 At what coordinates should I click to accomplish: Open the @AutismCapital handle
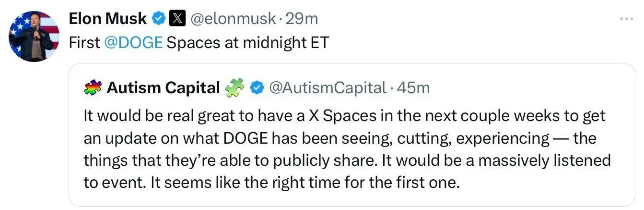pyautogui.click(x=328, y=88)
